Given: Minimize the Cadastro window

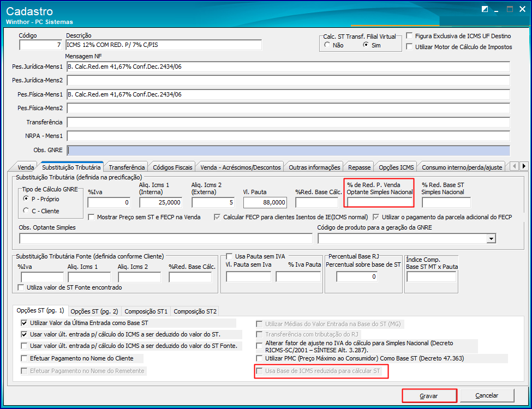Looking at the screenshot, I should coord(497,10).
